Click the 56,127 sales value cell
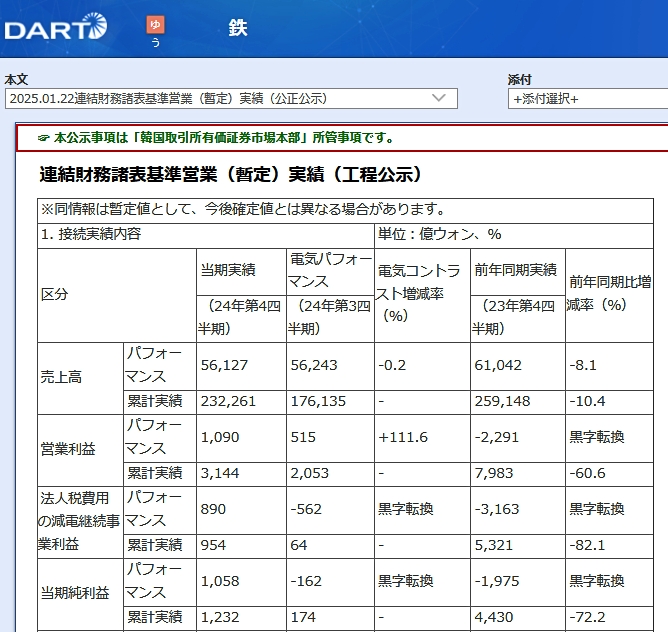 222,366
